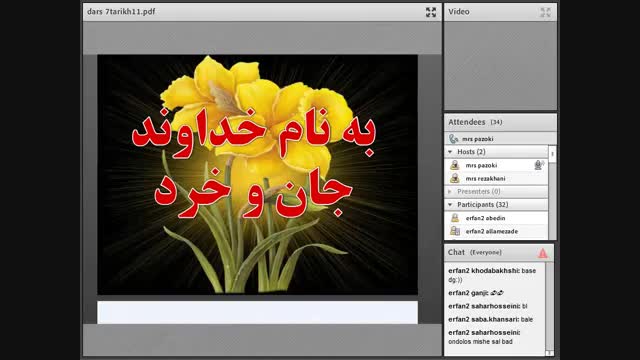Click mrs pazoki's microphone status icon
The height and width of the screenshot is (360, 640).
coord(539,165)
